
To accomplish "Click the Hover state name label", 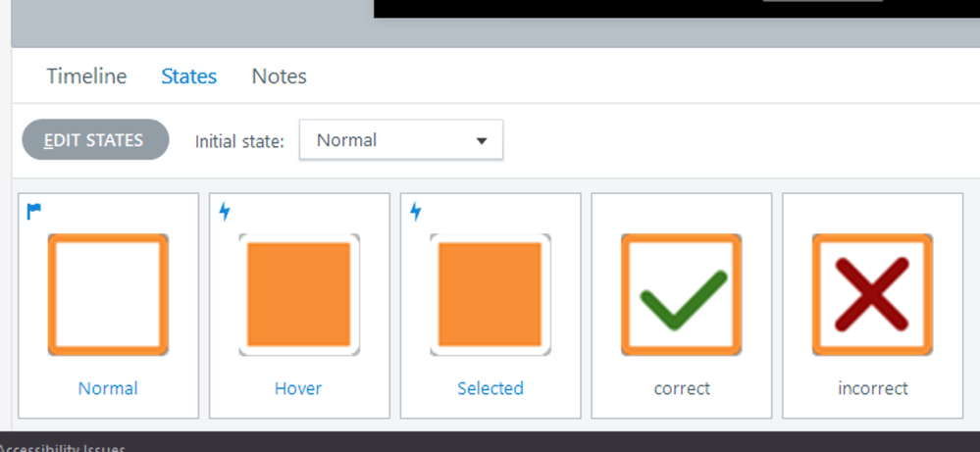I will [298, 388].
